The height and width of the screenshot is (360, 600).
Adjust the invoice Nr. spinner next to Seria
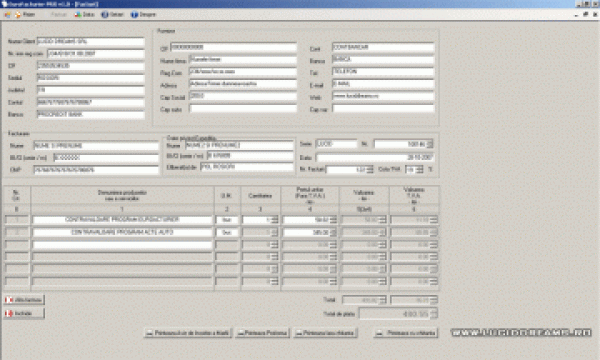point(430,144)
